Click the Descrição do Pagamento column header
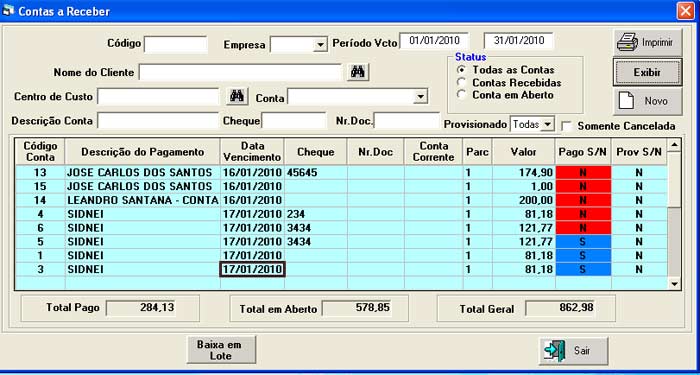This screenshot has width=700, height=375. click(x=142, y=152)
